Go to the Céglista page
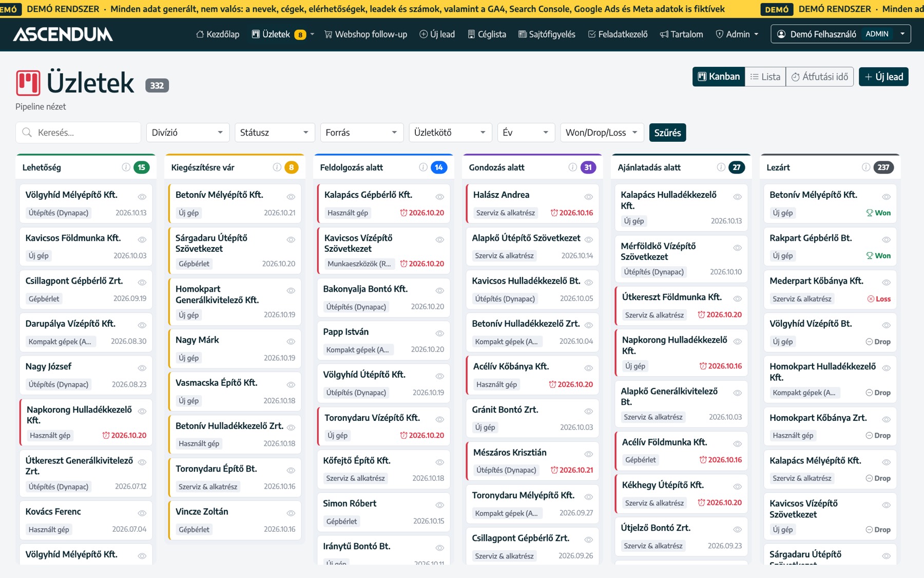Image resolution: width=924 pixels, height=578 pixels. tap(487, 34)
